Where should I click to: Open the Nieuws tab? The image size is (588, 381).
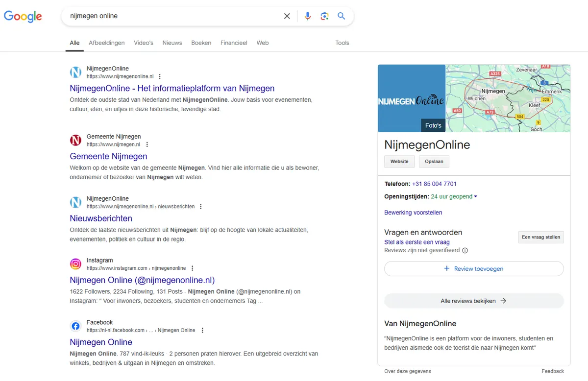[172, 43]
